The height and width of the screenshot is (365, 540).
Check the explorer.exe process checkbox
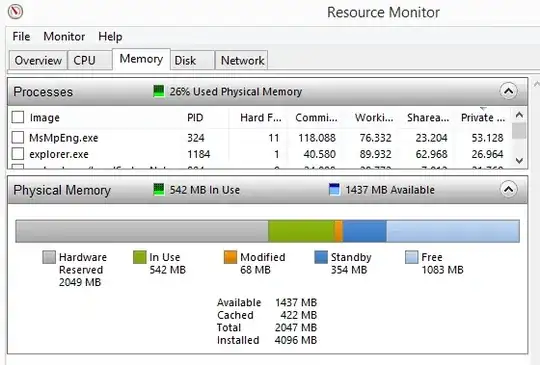(x=18, y=154)
